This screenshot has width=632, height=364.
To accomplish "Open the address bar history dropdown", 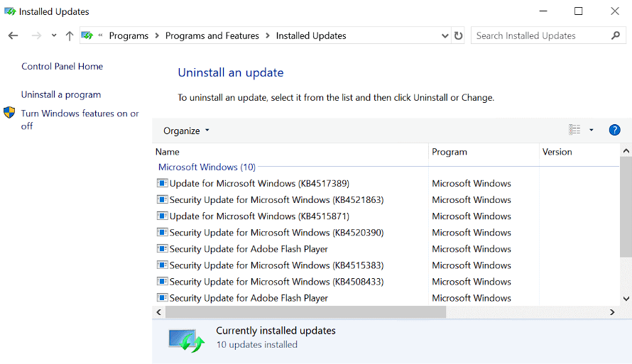I will tap(445, 35).
